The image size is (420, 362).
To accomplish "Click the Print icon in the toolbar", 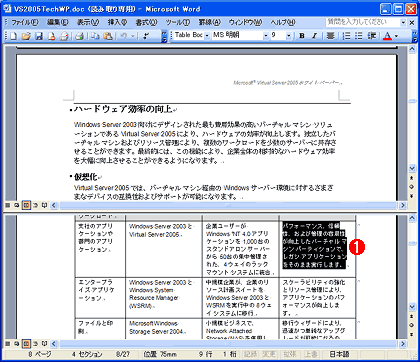I will click(79, 36).
